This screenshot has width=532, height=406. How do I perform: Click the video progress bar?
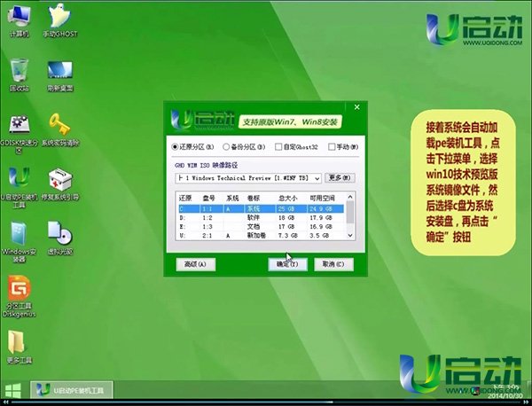[x=266, y=402]
